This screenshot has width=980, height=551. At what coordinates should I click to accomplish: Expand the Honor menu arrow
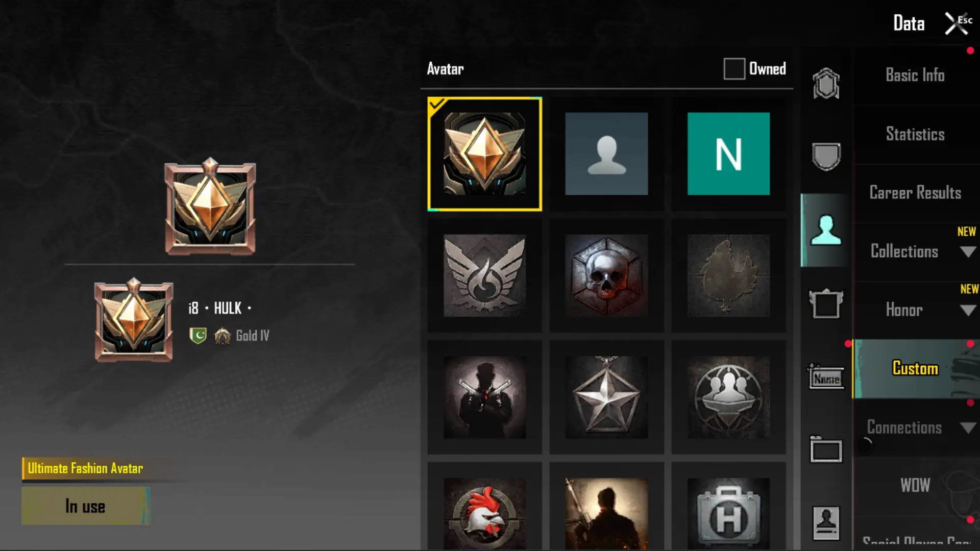[x=968, y=310]
